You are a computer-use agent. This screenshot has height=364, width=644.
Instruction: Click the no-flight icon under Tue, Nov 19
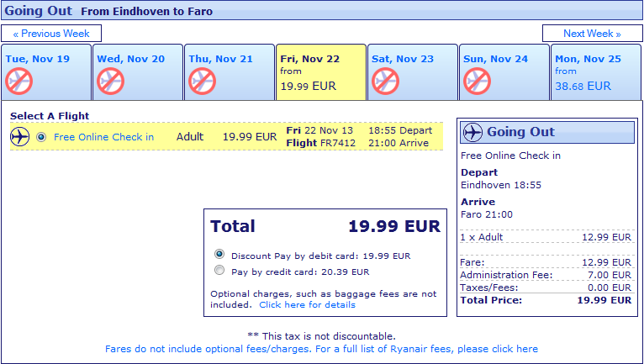click(x=18, y=82)
